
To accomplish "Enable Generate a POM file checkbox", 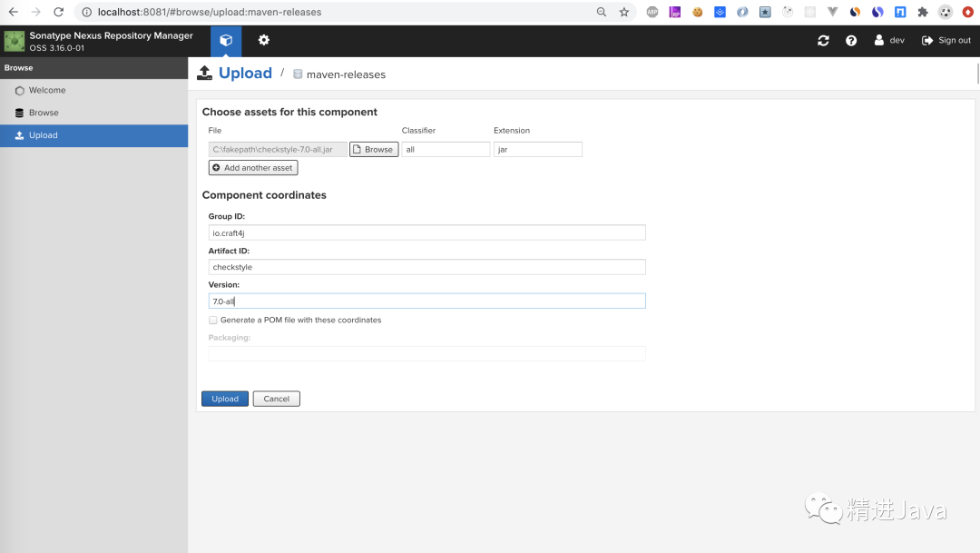I will point(213,321).
